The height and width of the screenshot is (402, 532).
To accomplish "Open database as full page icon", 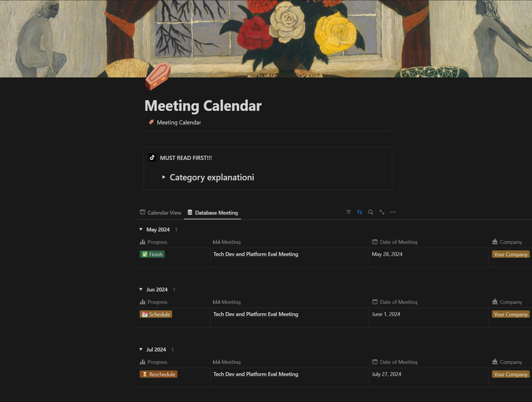I will tap(382, 212).
